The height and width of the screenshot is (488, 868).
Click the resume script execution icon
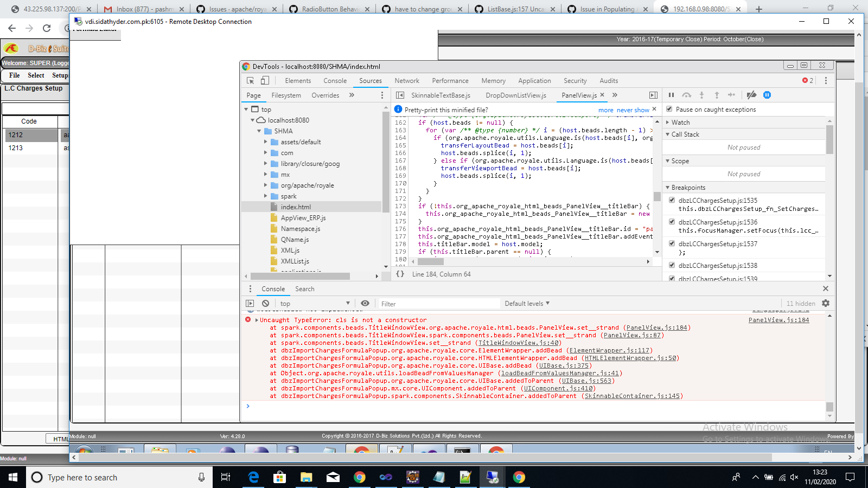point(672,95)
